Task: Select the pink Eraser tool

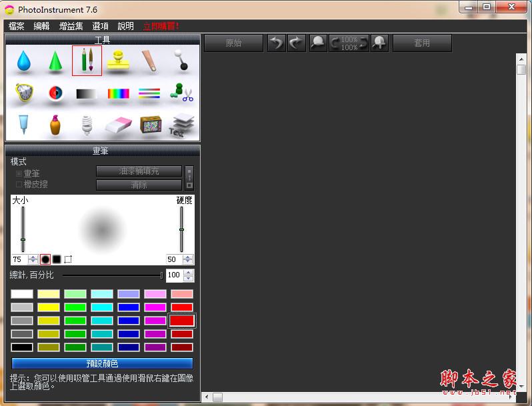Action: pos(119,125)
